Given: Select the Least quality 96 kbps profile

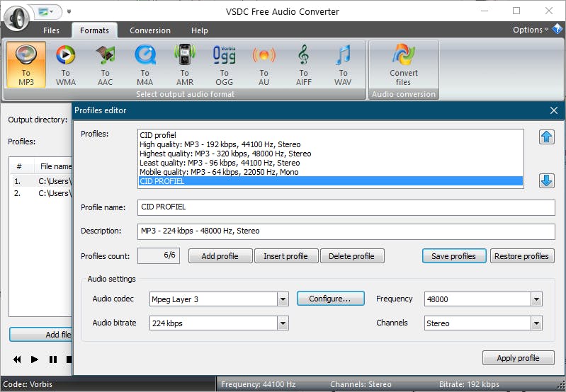Looking at the screenshot, I should coord(331,163).
